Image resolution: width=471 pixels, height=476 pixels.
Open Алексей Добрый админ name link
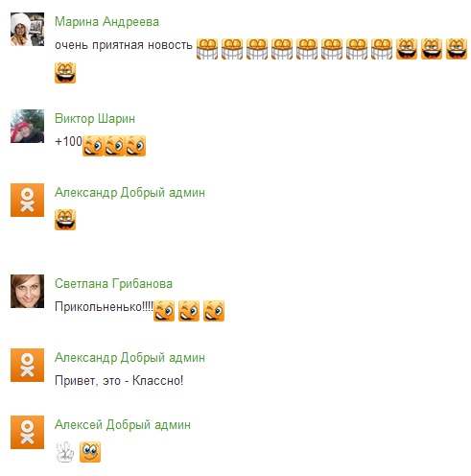123,425
